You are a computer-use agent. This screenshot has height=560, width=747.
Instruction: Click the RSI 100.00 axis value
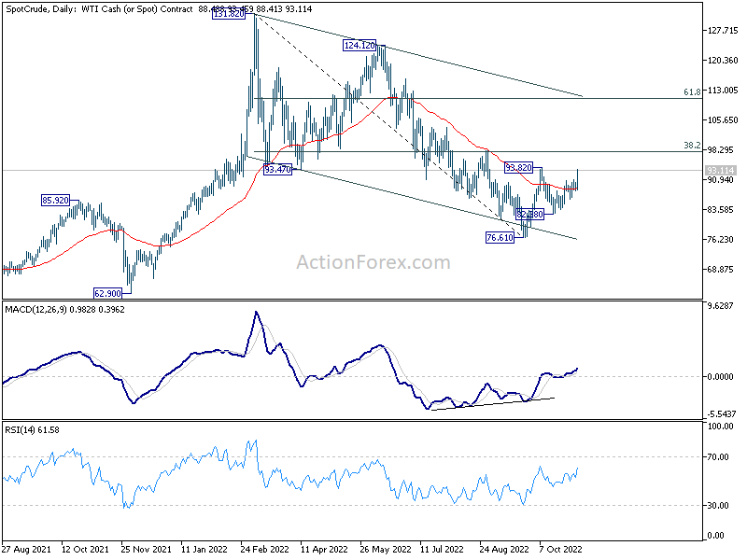coord(721,427)
